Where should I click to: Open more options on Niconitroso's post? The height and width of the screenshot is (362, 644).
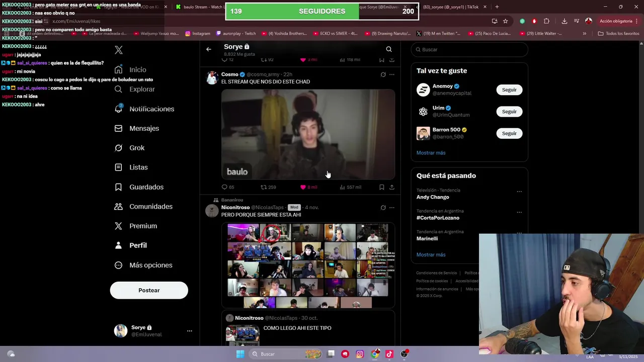(392, 208)
